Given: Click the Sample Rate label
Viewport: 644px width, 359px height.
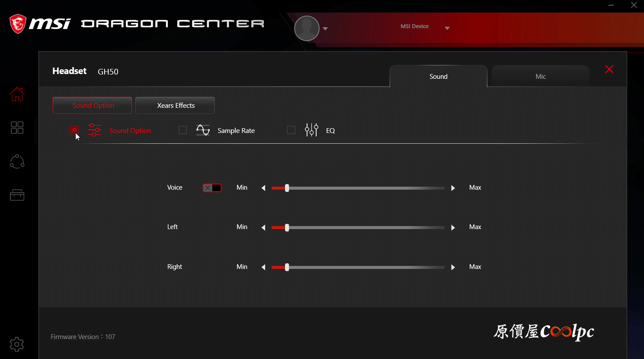Looking at the screenshot, I should (x=236, y=130).
